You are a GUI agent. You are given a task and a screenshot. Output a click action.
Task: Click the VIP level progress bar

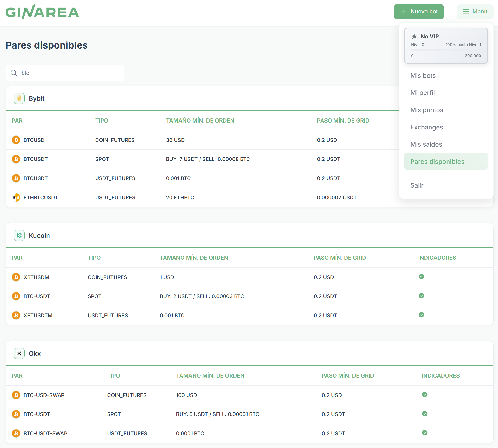(446, 50)
